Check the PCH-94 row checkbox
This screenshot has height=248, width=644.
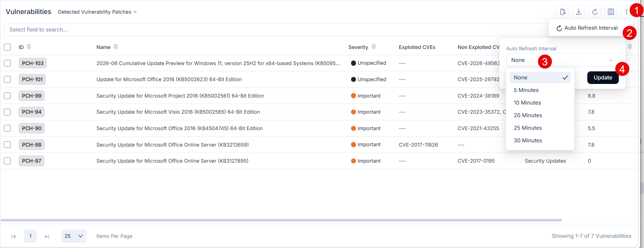(x=7, y=112)
